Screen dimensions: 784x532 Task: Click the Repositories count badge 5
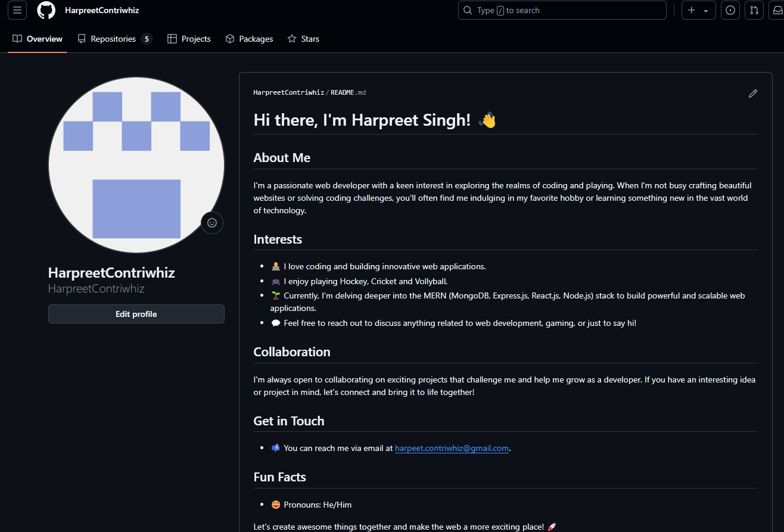click(x=147, y=39)
